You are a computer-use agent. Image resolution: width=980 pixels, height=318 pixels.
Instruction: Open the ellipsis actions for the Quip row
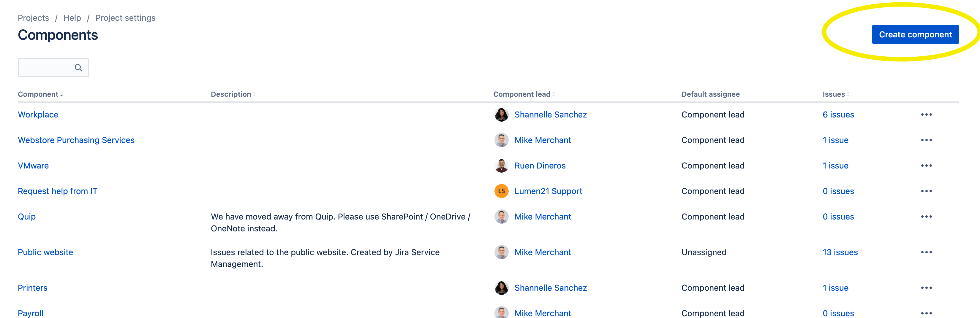point(927,216)
